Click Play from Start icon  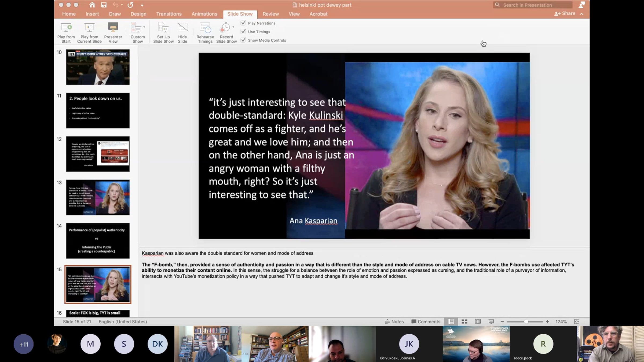(66, 28)
